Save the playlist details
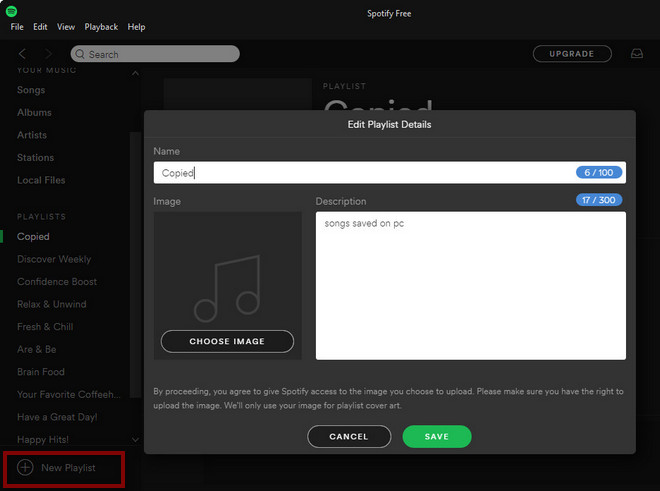The image size is (660, 491). point(437,436)
